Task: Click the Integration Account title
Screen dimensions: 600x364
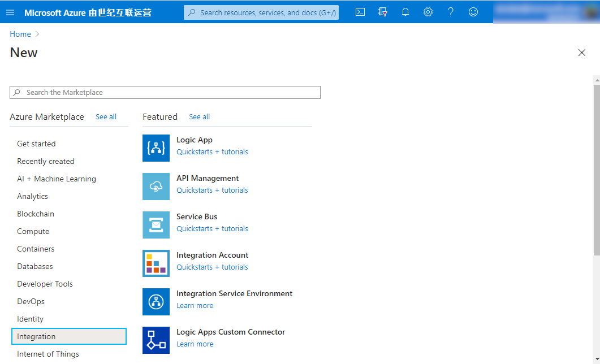Action: (213, 255)
